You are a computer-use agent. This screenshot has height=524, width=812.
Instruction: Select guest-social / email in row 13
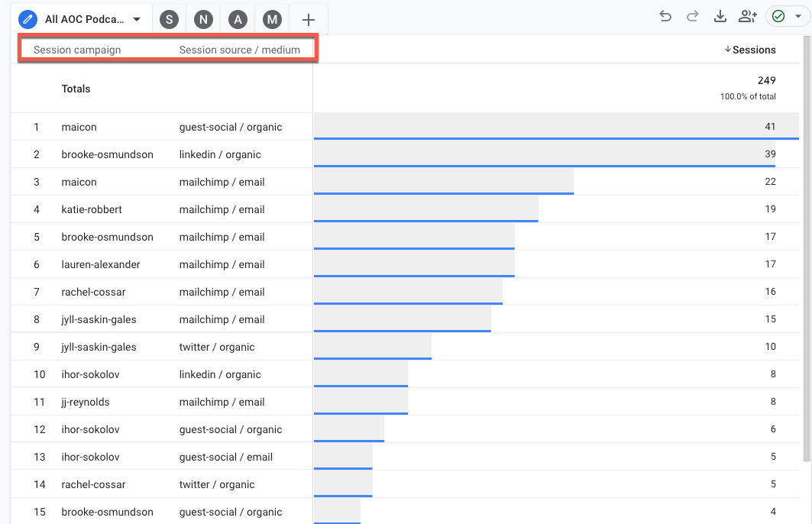[x=226, y=456]
